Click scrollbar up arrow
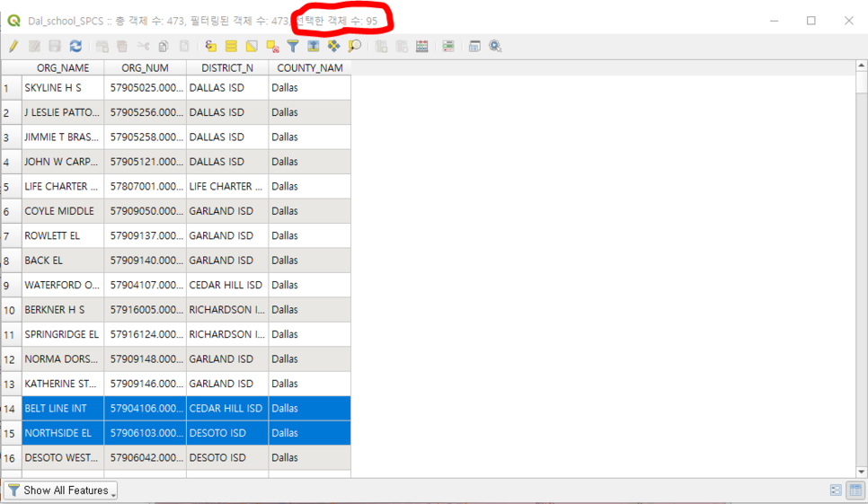Viewport: 868px width, 504px height. tap(862, 66)
